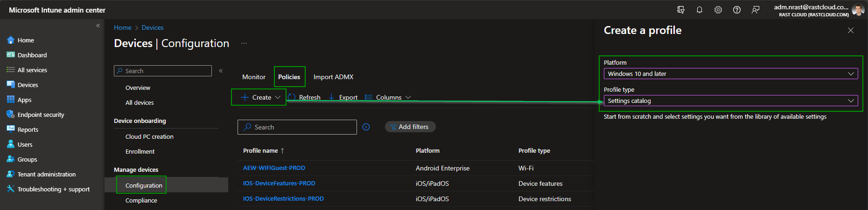The width and height of the screenshot is (868, 210).
Task: Open the feedback icon in the top bar
Action: (x=755, y=10)
